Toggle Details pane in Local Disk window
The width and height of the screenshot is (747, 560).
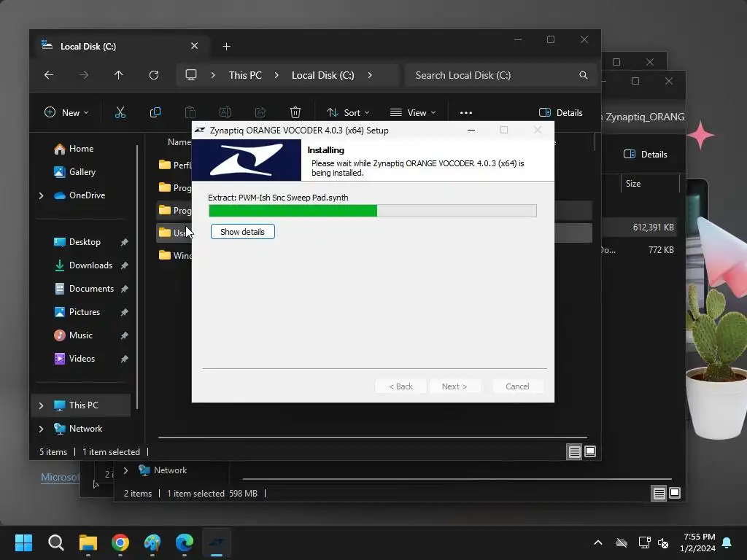(561, 112)
